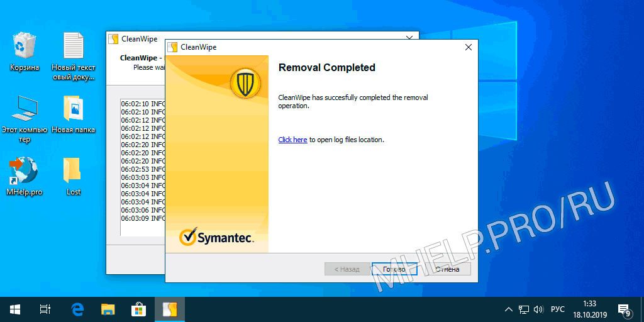Open File Explorer from the taskbar
The height and width of the screenshot is (322, 644).
pyautogui.click(x=108, y=309)
